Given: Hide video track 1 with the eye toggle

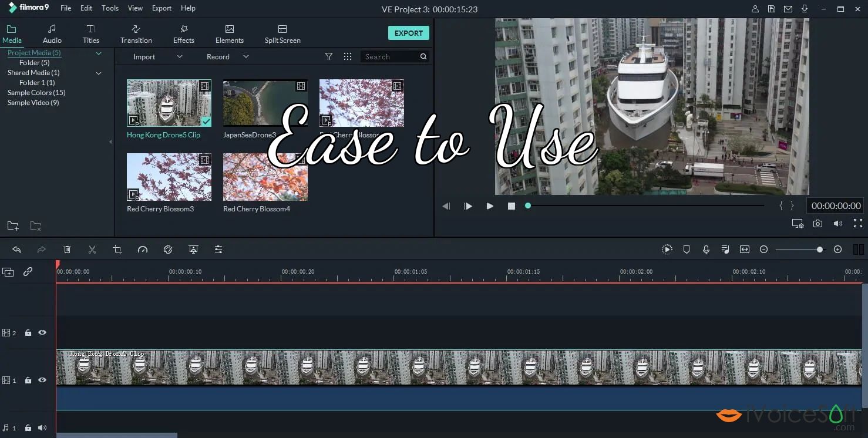Looking at the screenshot, I should coord(42,380).
